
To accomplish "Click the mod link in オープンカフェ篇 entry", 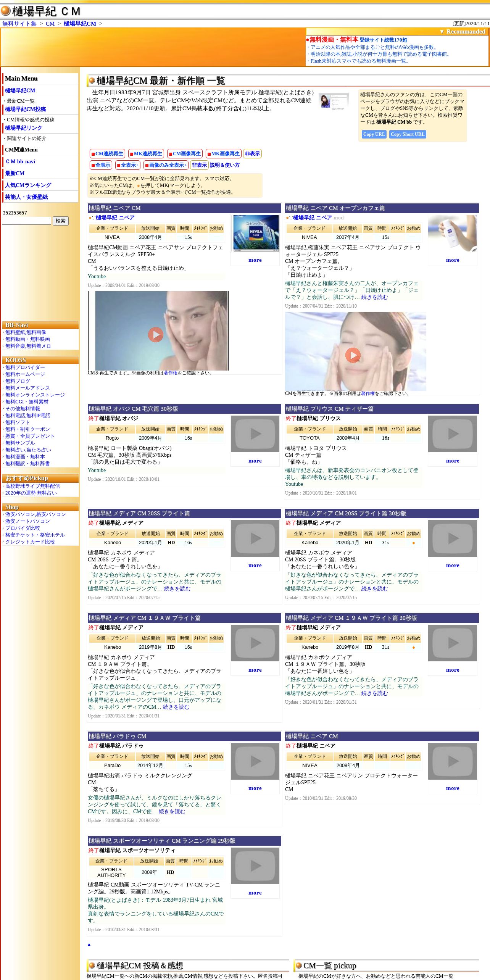I will [338, 218].
